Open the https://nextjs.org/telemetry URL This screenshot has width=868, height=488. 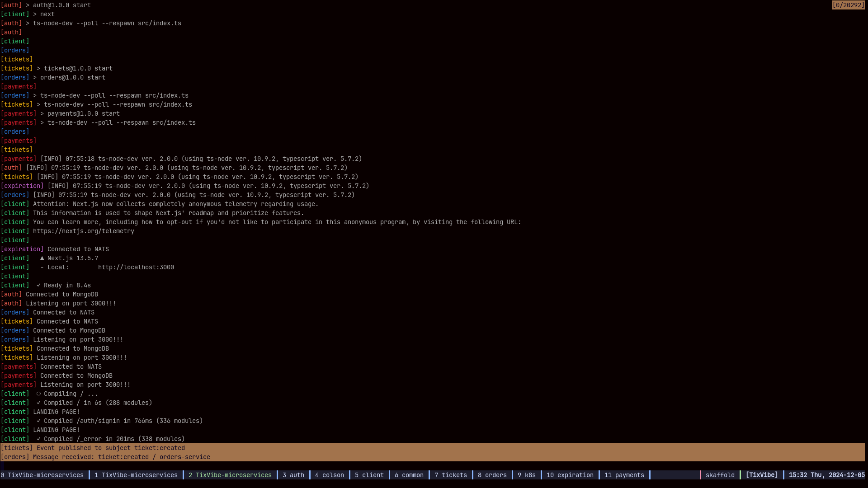tap(84, 231)
